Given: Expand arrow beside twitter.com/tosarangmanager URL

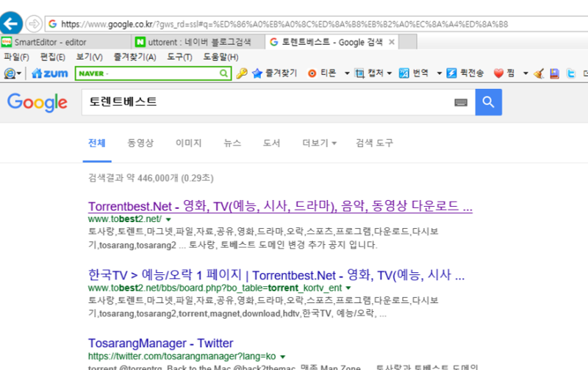Looking at the screenshot, I should [283, 357].
